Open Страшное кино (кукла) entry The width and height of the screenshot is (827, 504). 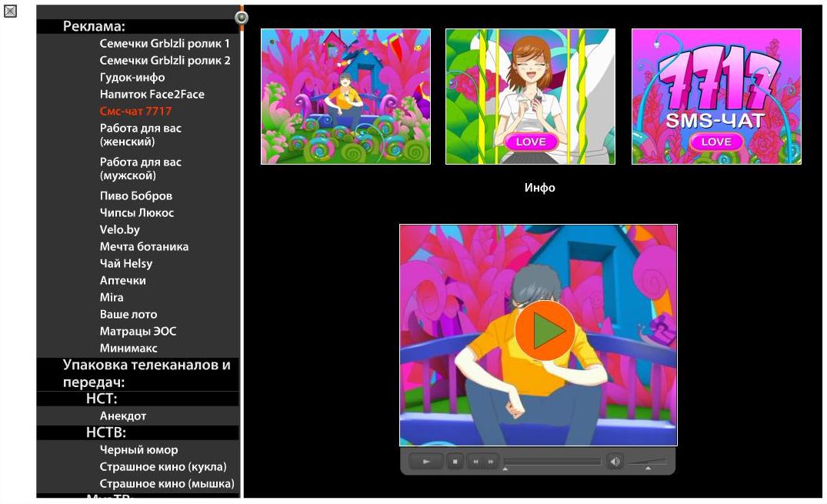163,466
